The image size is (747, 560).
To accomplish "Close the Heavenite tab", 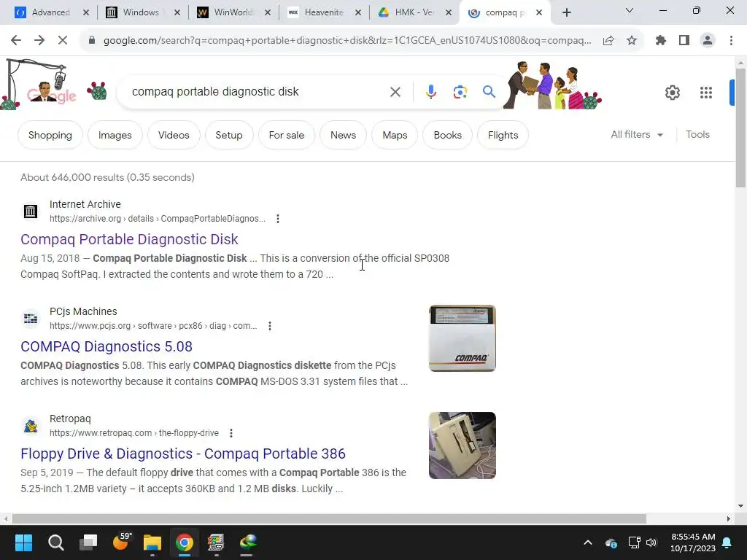I will click(358, 13).
